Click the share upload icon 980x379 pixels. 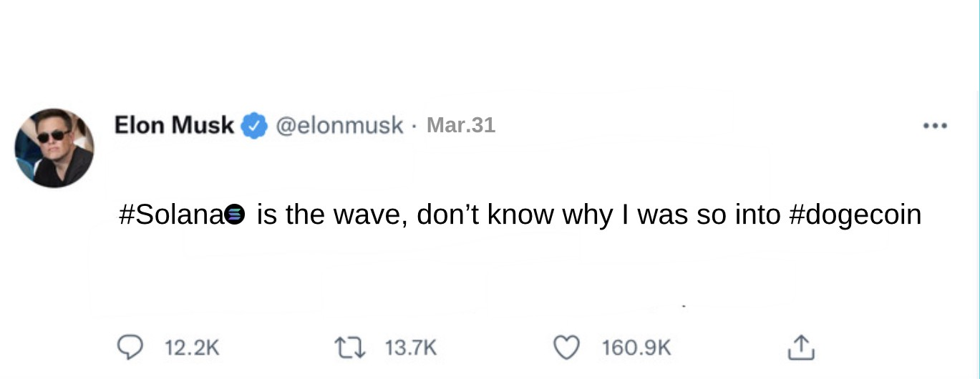coord(800,348)
